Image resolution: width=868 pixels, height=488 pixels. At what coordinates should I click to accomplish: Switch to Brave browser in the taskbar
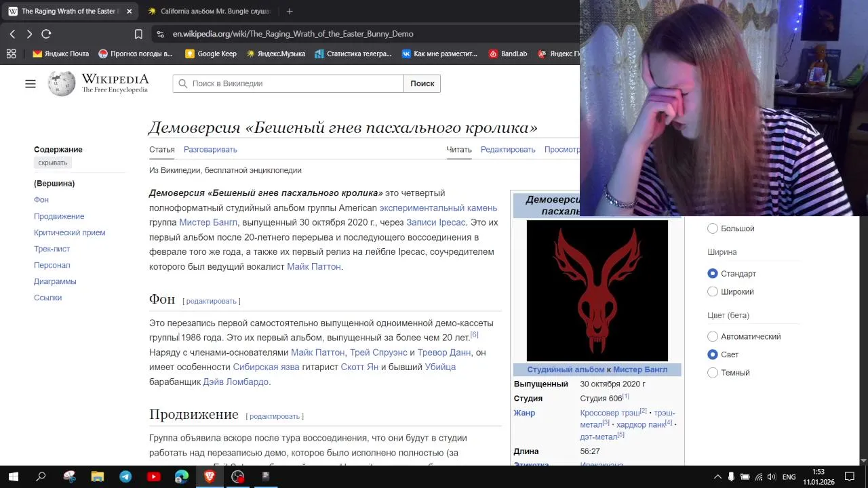tap(210, 476)
